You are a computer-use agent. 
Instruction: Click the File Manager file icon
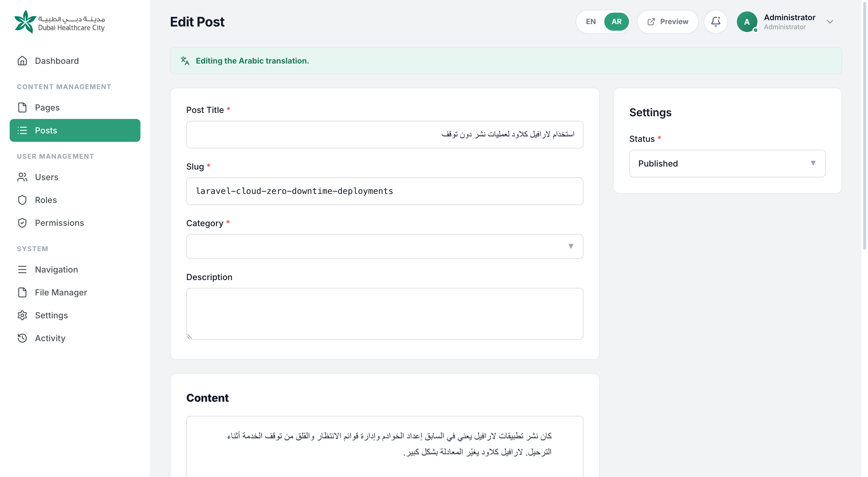[22, 292]
